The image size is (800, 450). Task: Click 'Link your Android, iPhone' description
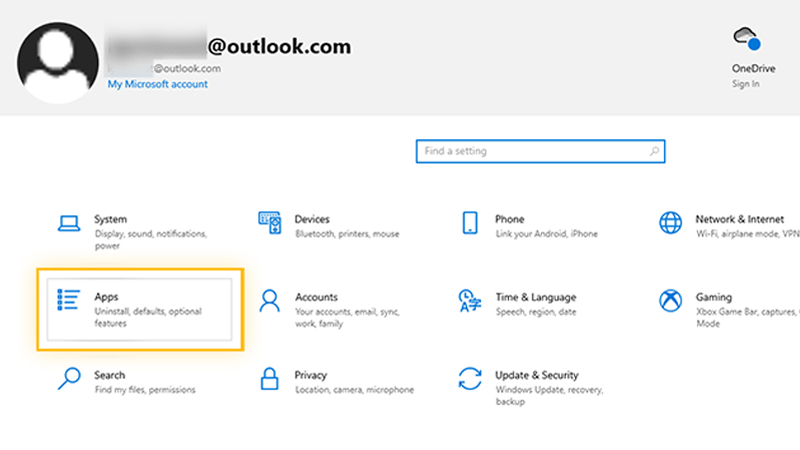click(x=546, y=234)
